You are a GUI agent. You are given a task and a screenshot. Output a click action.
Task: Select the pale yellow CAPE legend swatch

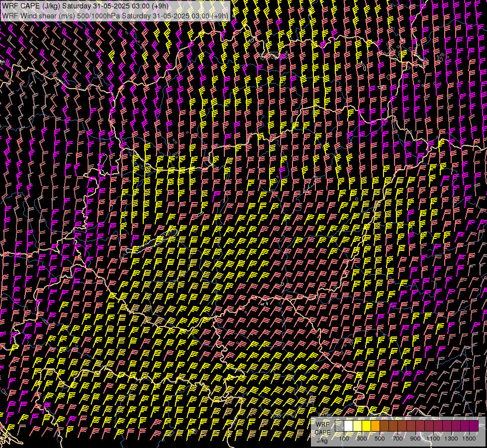tap(358, 426)
